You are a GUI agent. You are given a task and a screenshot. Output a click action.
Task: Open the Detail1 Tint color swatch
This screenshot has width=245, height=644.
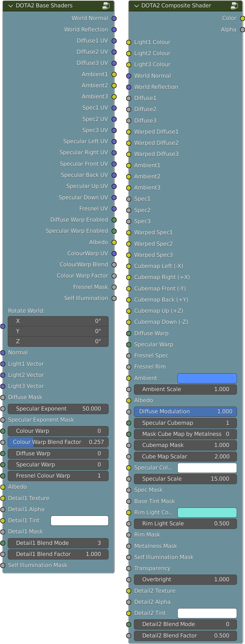click(79, 521)
